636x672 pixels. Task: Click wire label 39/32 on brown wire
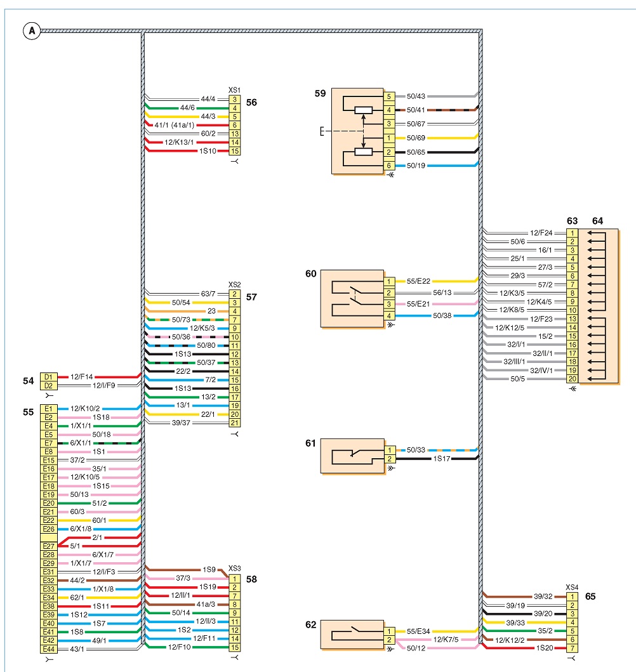click(543, 596)
